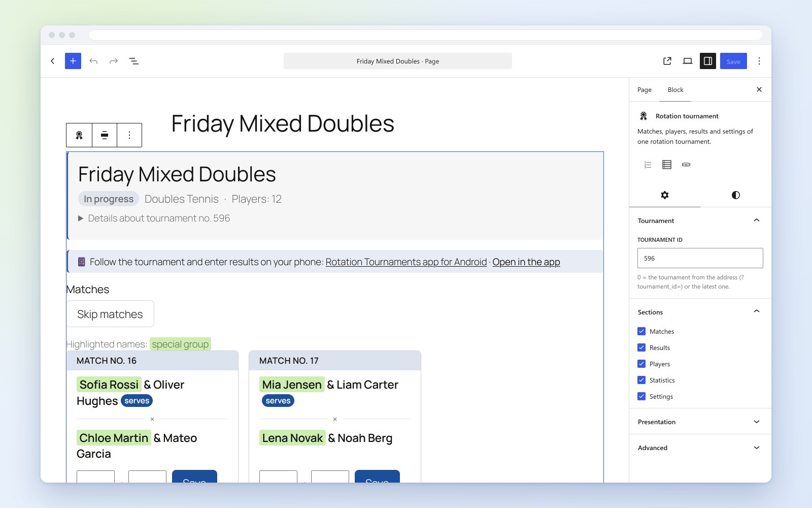Uncheck the Results section checkbox

pos(641,347)
